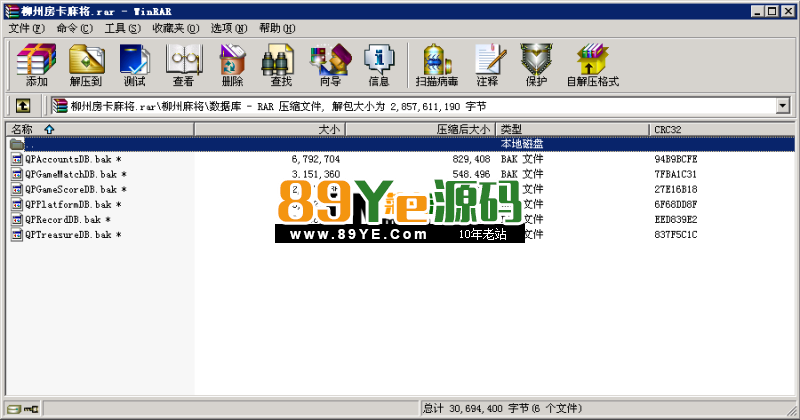This screenshot has height=420, width=800.
Task: Expand the address path dropdown arrow
Action: 783,106
